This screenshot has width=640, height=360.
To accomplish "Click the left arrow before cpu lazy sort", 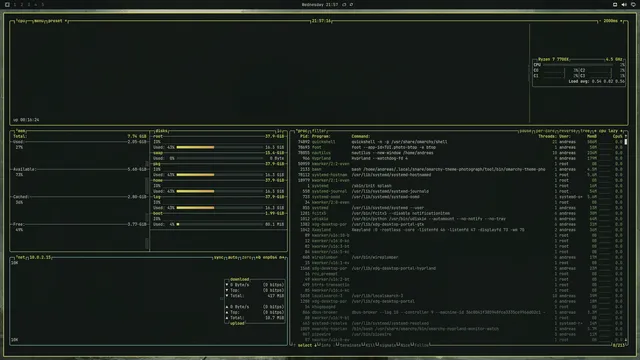I will click(x=595, y=131).
